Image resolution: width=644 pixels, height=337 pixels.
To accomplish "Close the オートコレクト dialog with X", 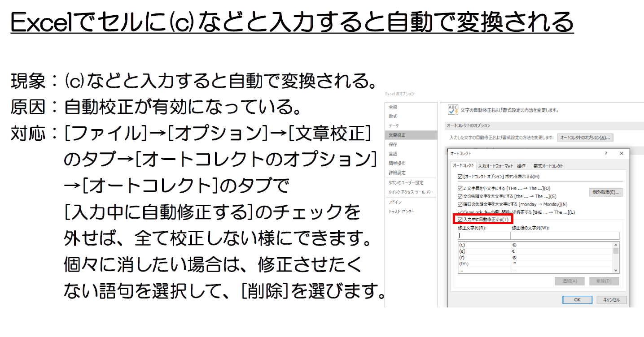I will pos(621,153).
